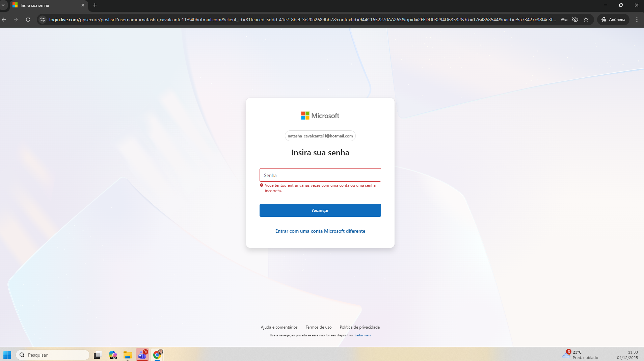
Task: Click the 'Saiba mais' link
Action: [x=363, y=335]
